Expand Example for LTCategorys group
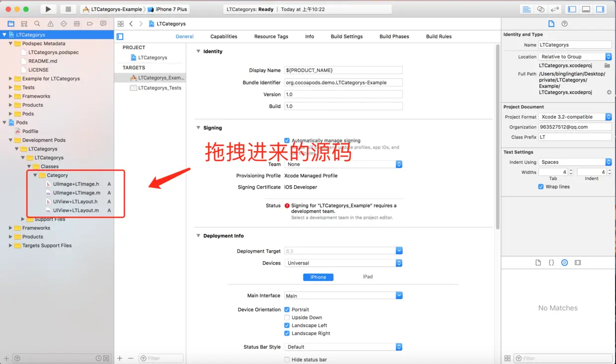 pyautogui.click(x=10, y=78)
